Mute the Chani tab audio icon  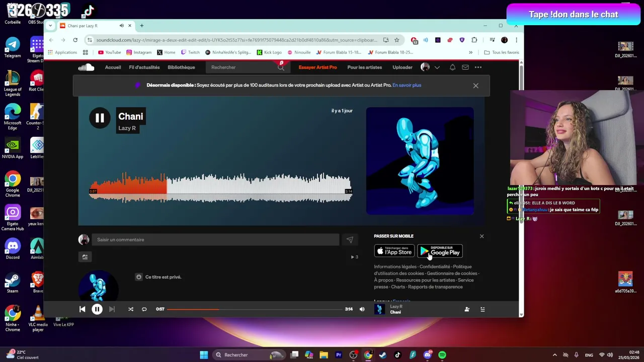click(x=121, y=26)
